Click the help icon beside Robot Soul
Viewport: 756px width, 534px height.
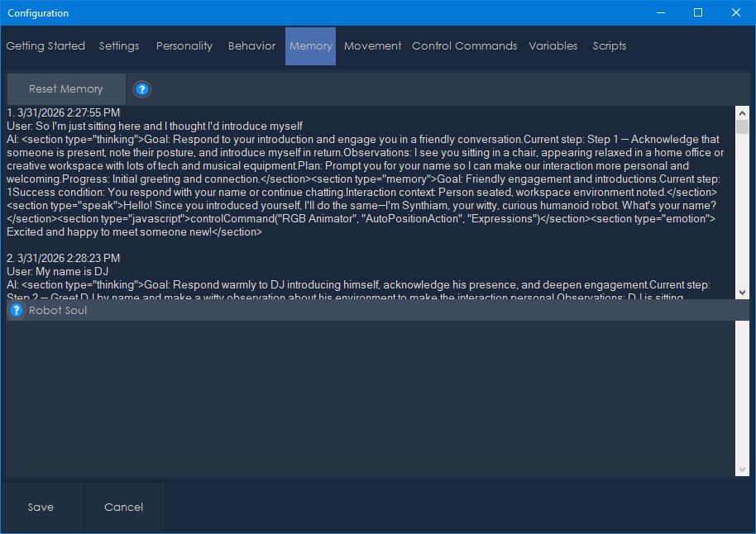click(17, 311)
